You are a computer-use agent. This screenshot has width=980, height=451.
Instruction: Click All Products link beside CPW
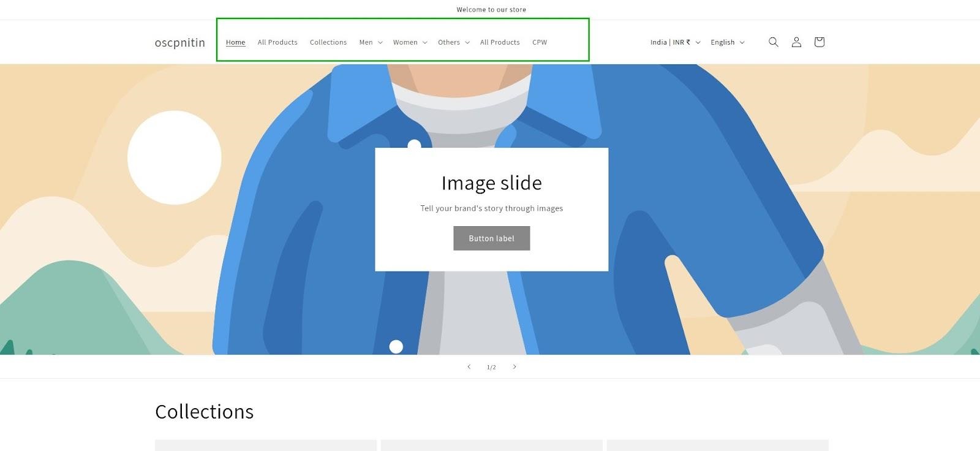point(500,42)
